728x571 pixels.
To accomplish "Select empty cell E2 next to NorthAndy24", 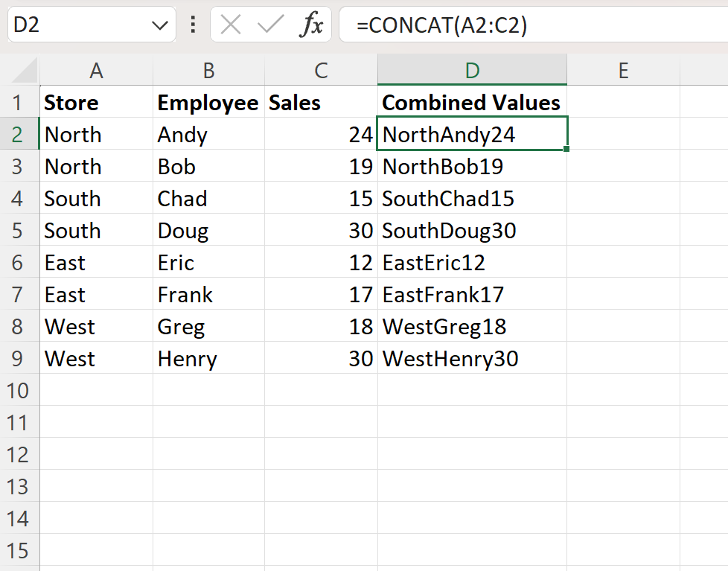I will 623,134.
